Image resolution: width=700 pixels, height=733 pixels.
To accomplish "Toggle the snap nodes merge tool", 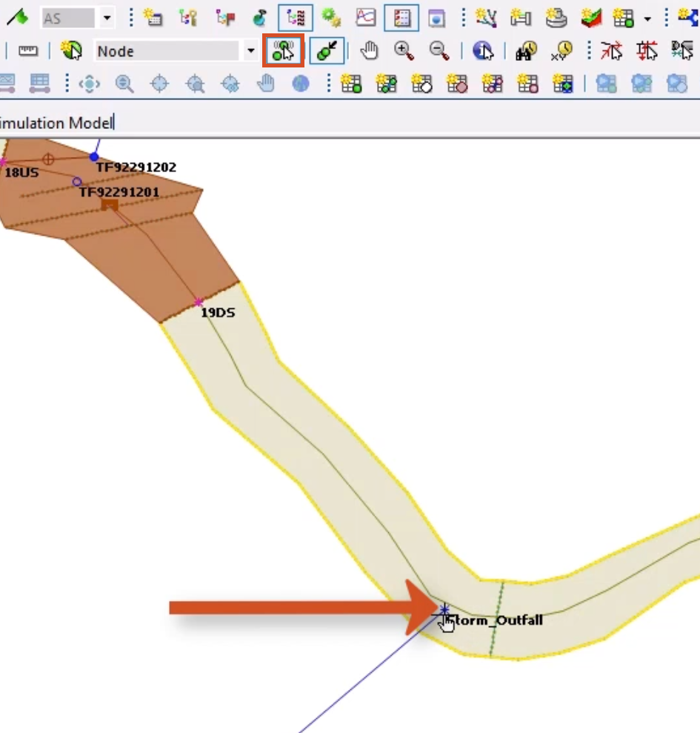I will point(327,50).
